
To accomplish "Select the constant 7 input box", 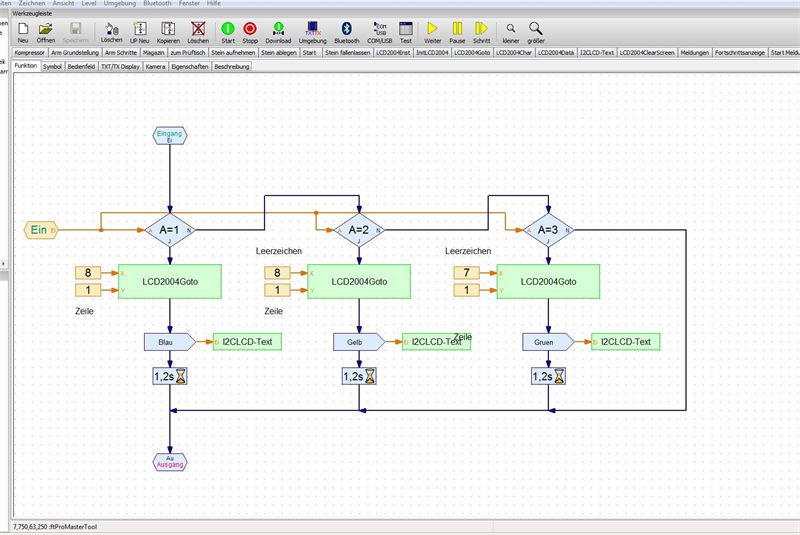I will [x=466, y=273].
